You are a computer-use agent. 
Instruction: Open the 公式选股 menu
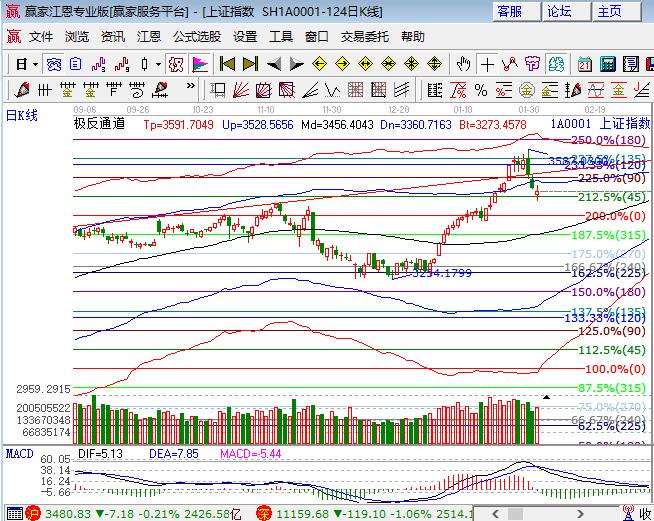pos(197,36)
